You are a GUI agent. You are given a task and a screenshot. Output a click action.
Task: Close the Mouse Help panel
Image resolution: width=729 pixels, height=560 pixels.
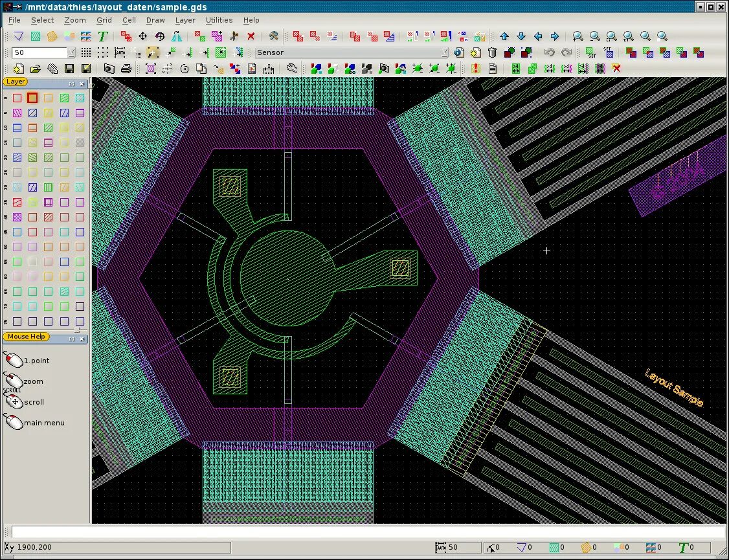(82, 339)
